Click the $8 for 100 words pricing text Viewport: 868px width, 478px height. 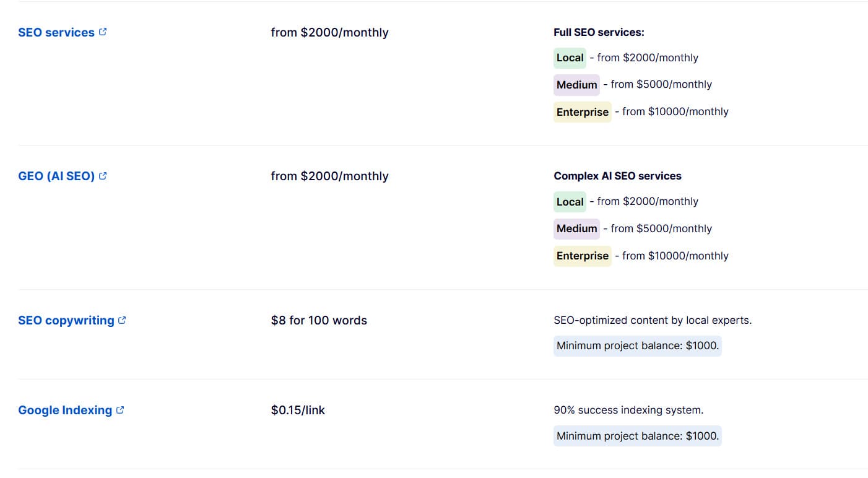click(319, 320)
